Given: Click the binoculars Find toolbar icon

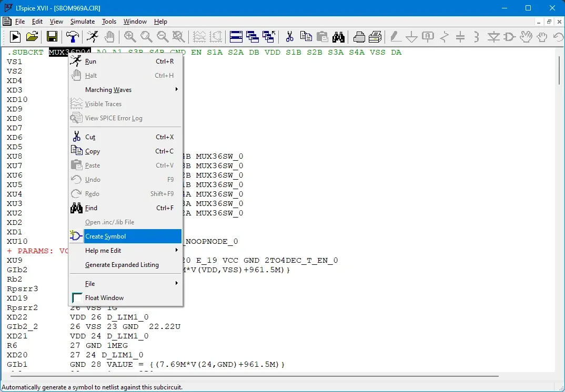Looking at the screenshot, I should (338, 37).
